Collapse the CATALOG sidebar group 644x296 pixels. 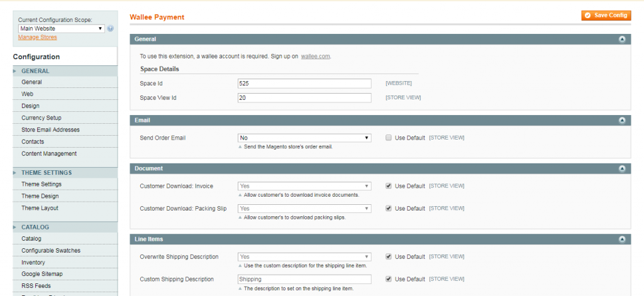tap(65, 227)
